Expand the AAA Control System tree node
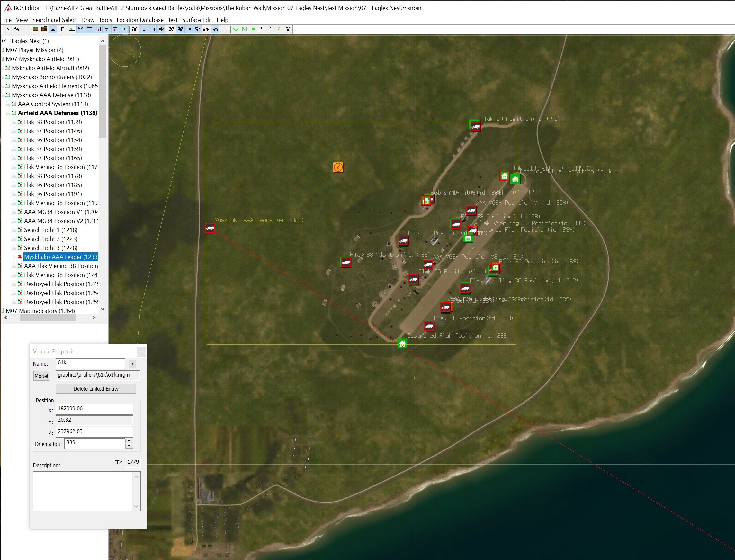735x560 pixels. pyautogui.click(x=8, y=104)
